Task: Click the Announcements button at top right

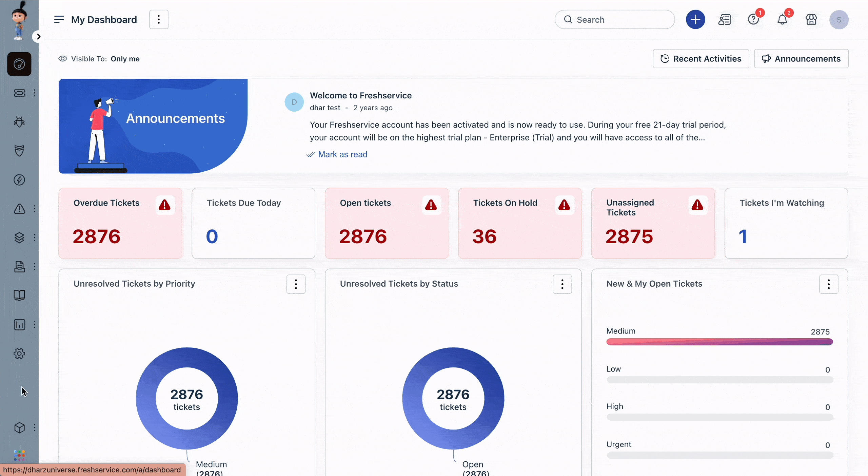Action: [801, 59]
